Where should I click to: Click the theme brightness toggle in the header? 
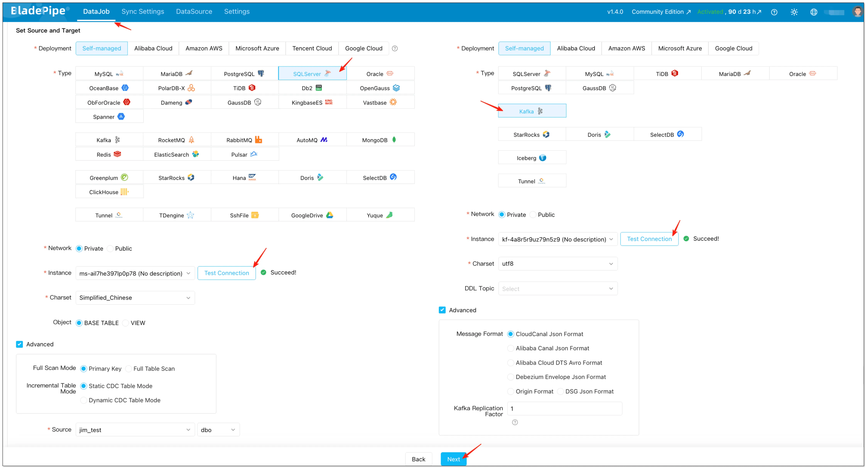pyautogui.click(x=794, y=12)
